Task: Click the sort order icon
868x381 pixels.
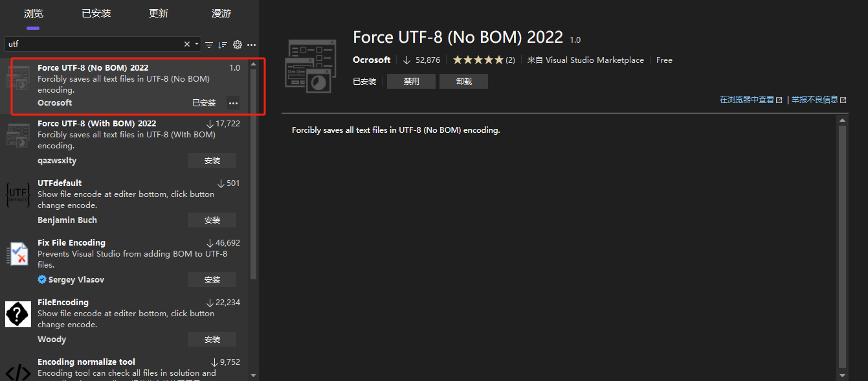Action: click(x=223, y=45)
